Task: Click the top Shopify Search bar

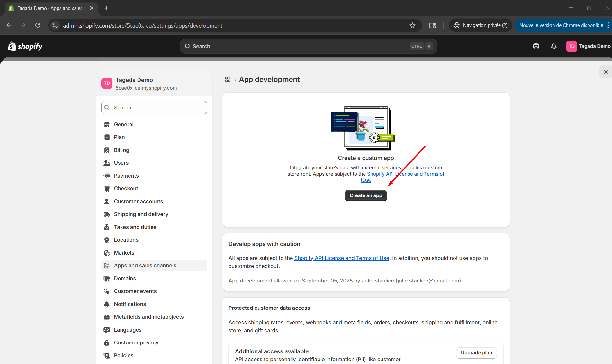Action: tap(308, 46)
